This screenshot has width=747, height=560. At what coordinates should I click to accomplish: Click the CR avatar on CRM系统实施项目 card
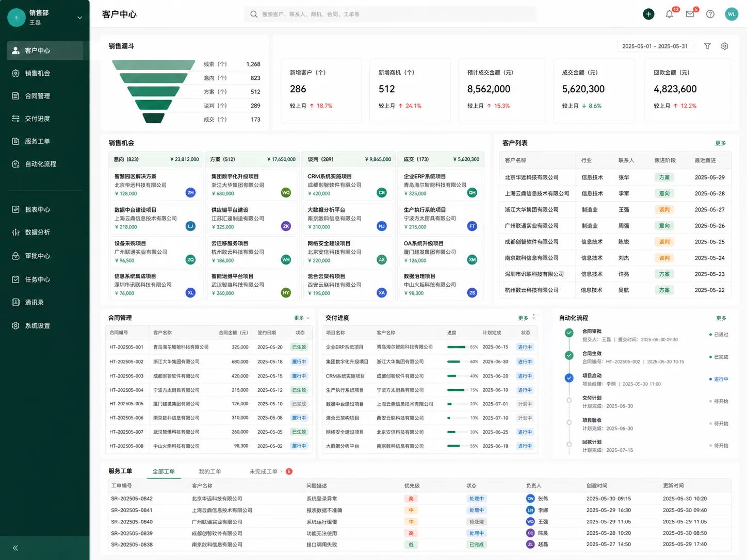(x=382, y=193)
